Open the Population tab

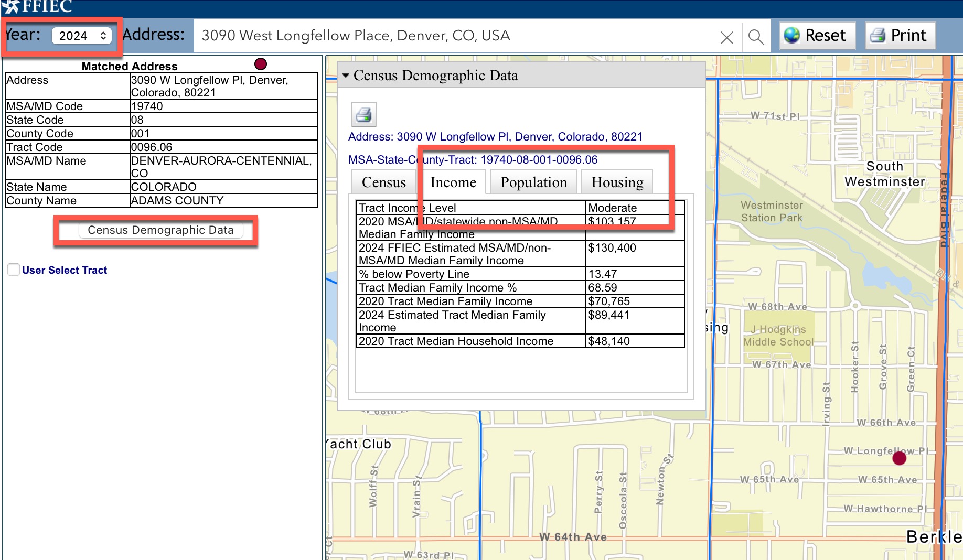(x=533, y=182)
